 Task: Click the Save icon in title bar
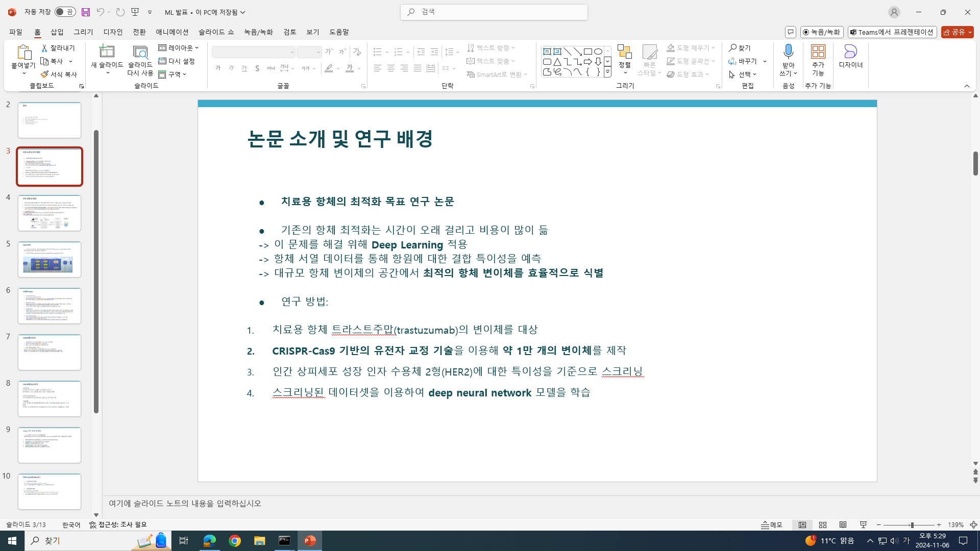(x=86, y=12)
